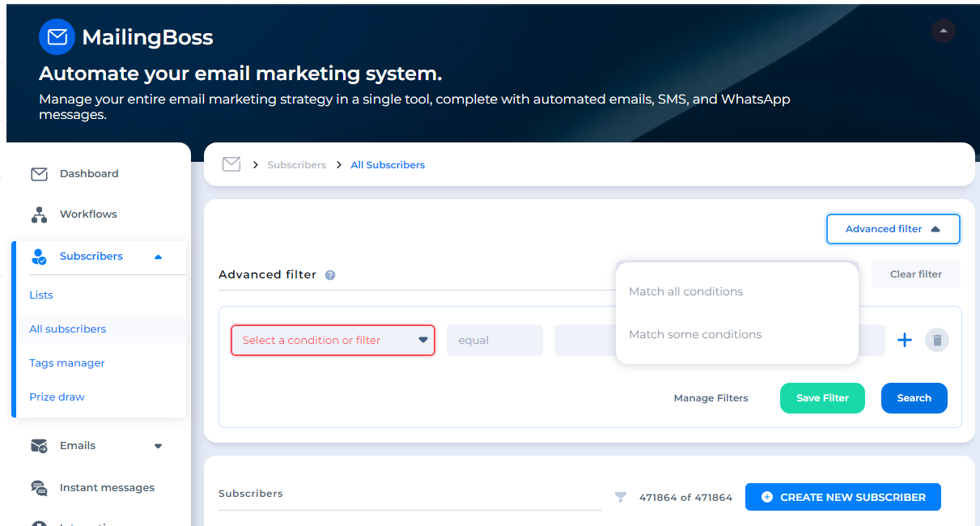Open the Select a condition or filter dropdown
The width and height of the screenshot is (980, 526).
click(x=333, y=341)
